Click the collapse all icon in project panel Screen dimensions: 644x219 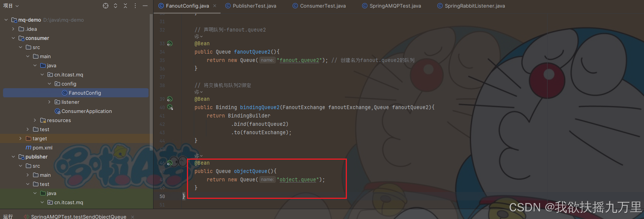125,6
